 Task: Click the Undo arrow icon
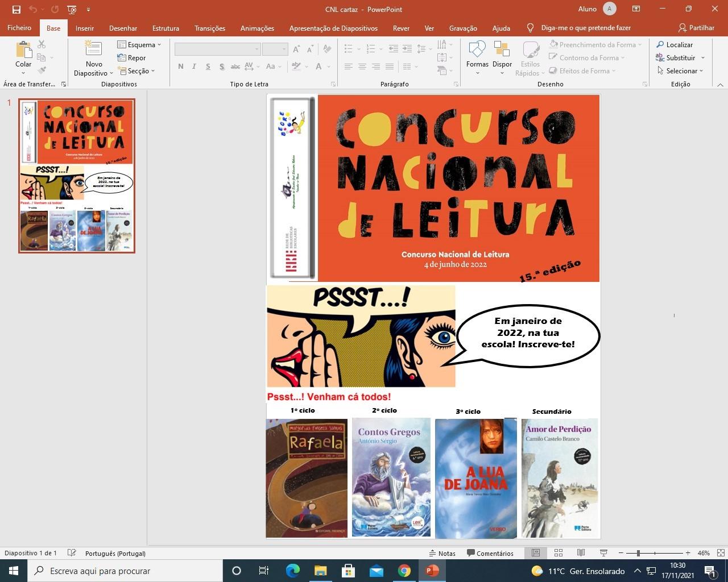pyautogui.click(x=33, y=9)
